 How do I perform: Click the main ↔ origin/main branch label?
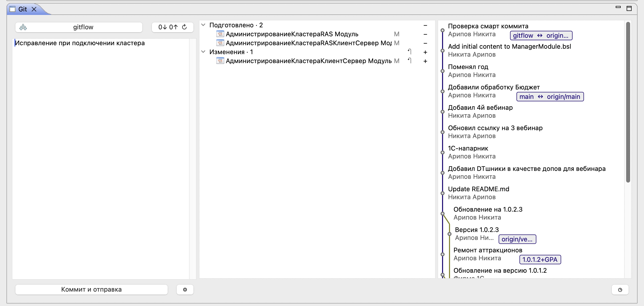[550, 97]
